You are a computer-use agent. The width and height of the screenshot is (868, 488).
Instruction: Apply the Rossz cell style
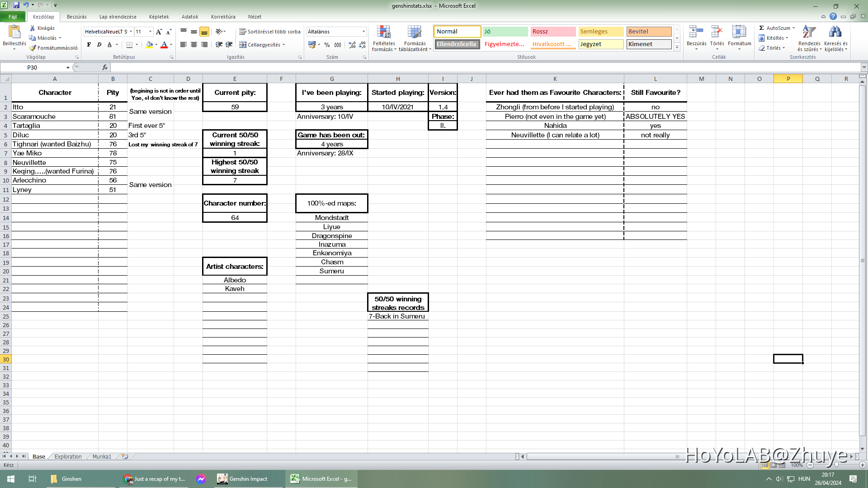pos(552,32)
